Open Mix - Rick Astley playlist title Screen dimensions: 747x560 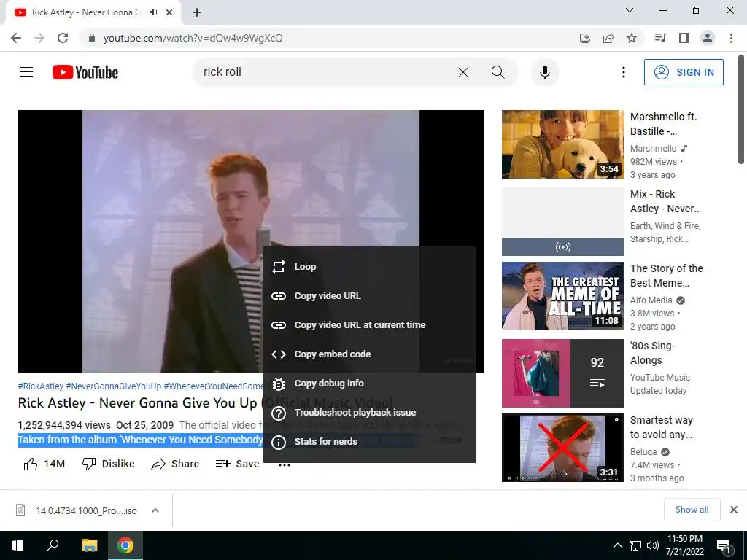click(665, 201)
